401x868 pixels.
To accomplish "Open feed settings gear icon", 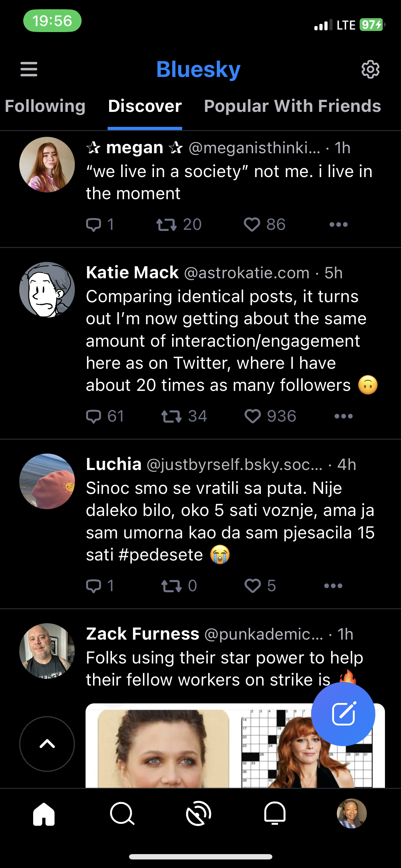I will [370, 69].
